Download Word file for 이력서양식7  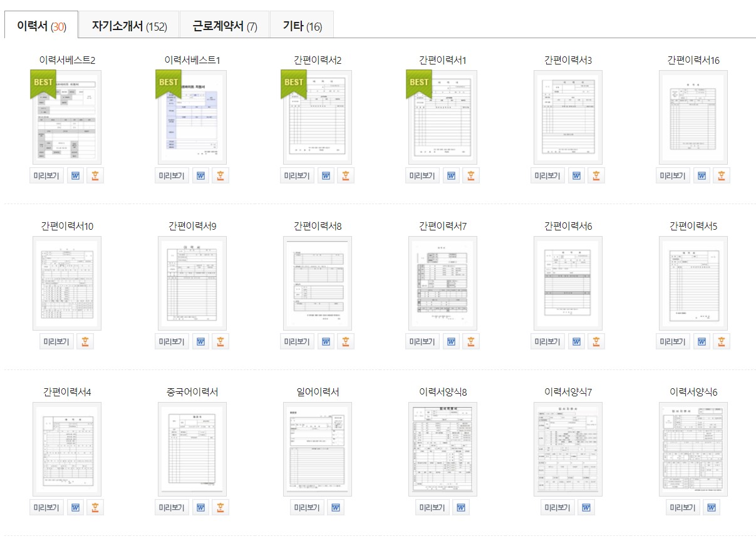coord(586,507)
